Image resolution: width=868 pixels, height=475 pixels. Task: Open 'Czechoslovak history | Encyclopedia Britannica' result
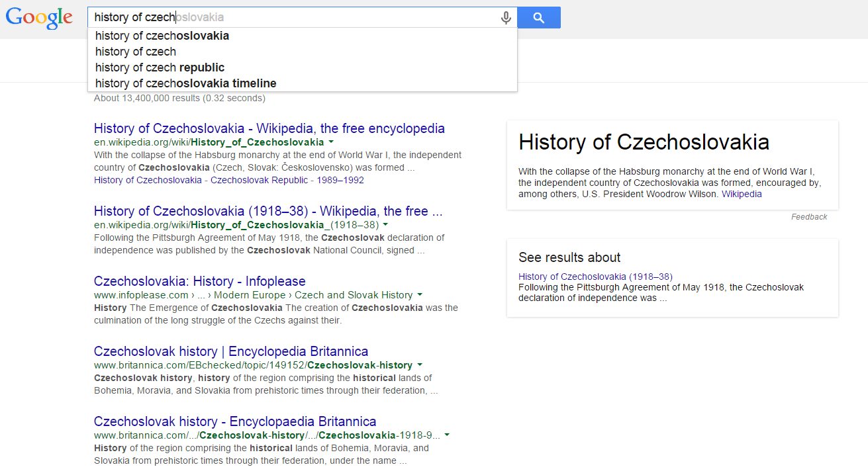click(231, 351)
